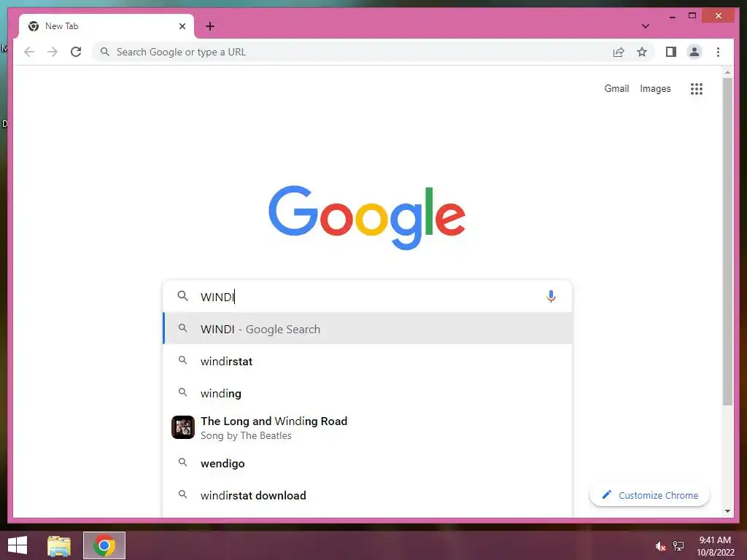Click the page vertical scrollbar thumb

click(x=727, y=241)
